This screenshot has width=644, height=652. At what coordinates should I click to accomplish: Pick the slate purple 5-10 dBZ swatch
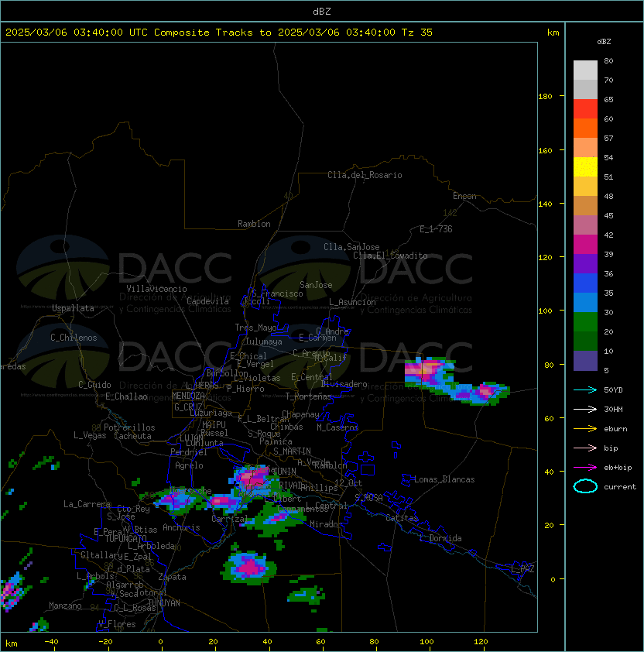[x=585, y=361]
